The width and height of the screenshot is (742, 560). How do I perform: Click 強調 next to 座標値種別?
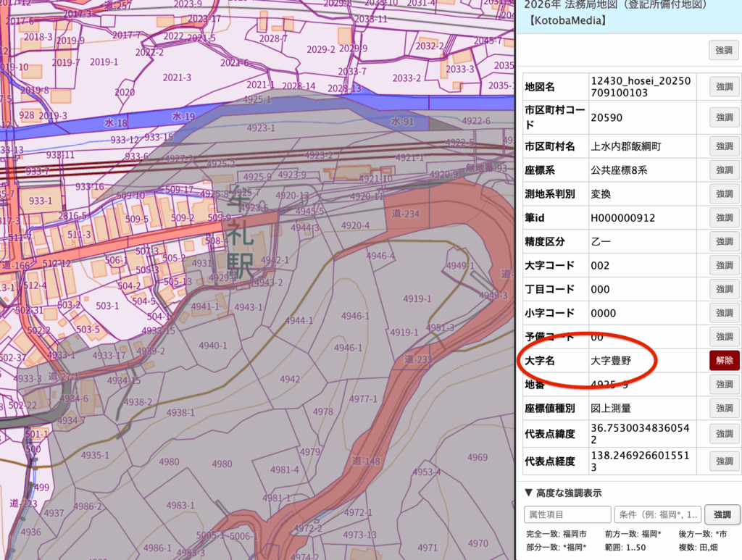pos(724,408)
